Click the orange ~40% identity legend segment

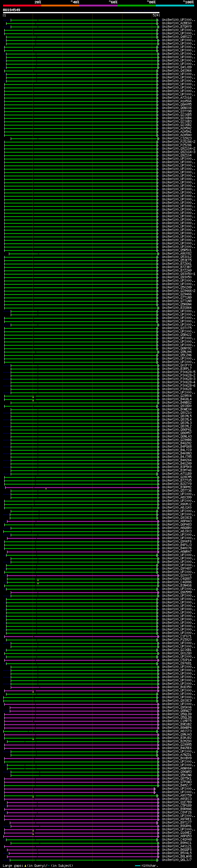click(x=60, y=6)
